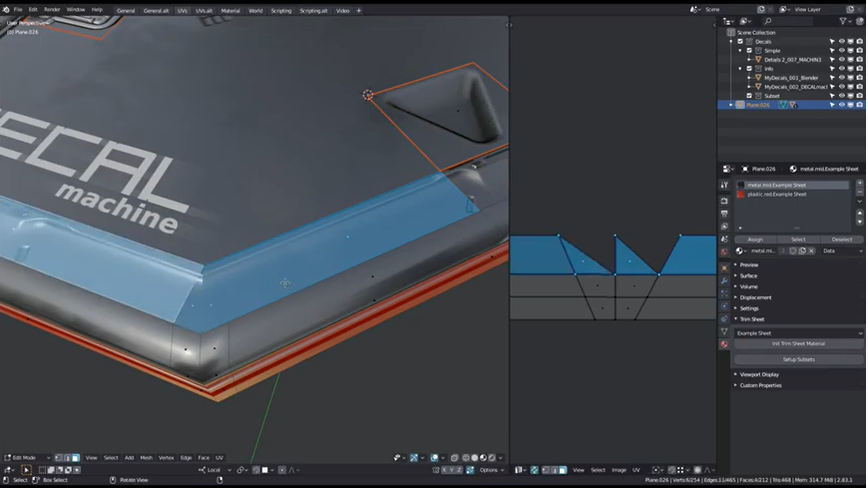The image size is (868, 488).
Task: Move material slot down arrow
Action: (x=860, y=221)
